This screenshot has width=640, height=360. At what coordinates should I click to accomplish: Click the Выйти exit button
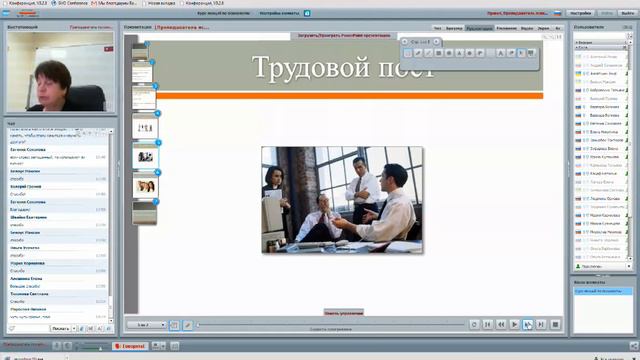[x=628, y=13]
